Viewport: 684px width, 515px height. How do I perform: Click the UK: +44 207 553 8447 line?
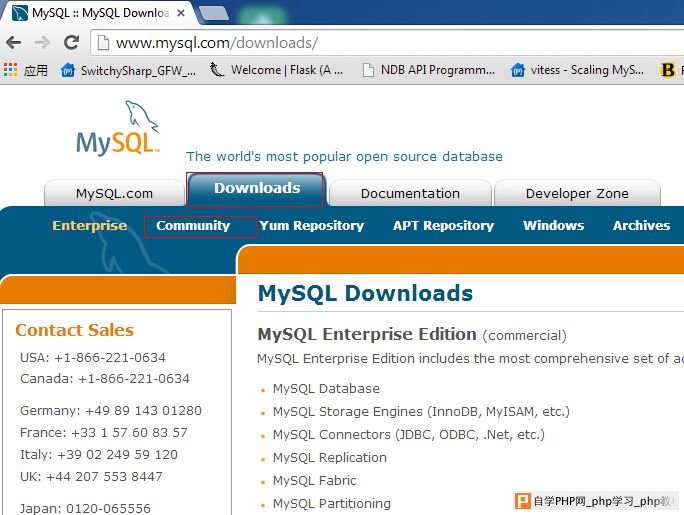(x=91, y=476)
